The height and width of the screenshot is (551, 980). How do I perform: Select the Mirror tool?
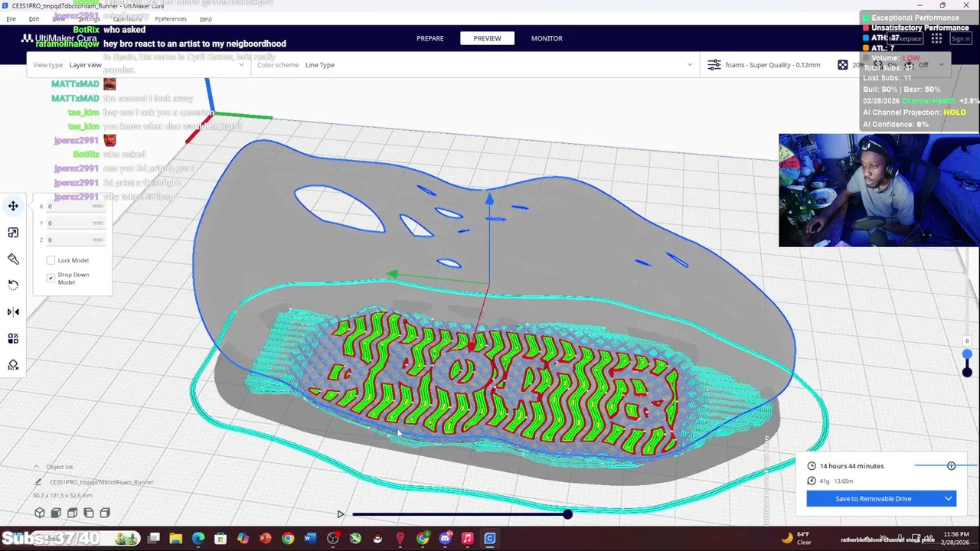pyautogui.click(x=13, y=311)
